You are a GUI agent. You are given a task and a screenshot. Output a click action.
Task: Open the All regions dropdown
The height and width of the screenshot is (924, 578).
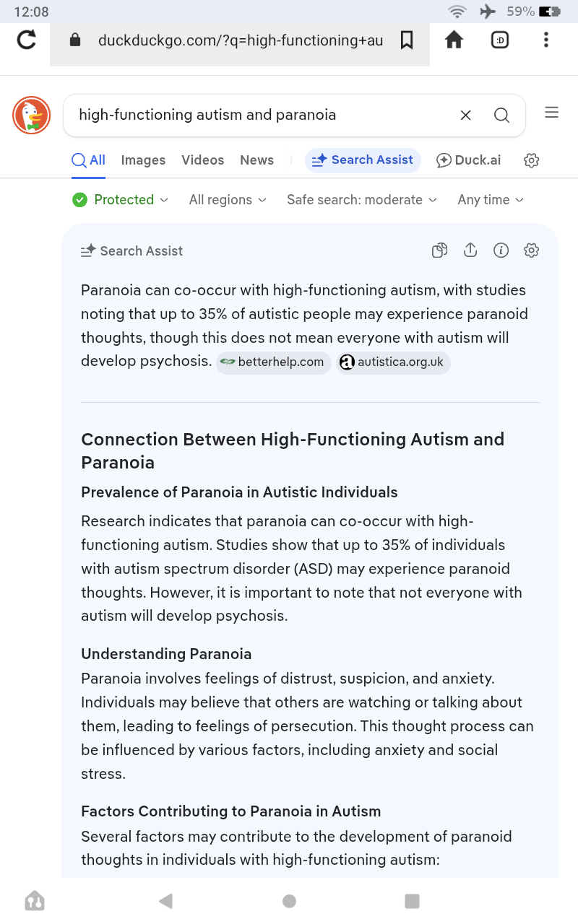click(228, 200)
